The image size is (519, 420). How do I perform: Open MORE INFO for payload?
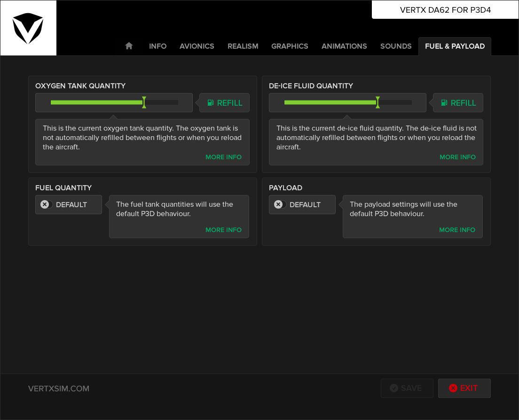pyautogui.click(x=457, y=230)
